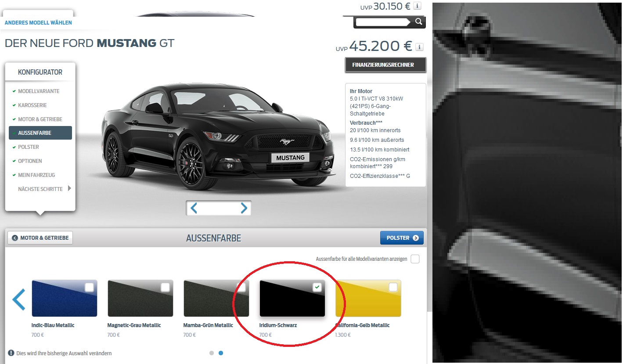Select Iridium-Schwarz color swatch
The height and width of the screenshot is (364, 623).
tap(292, 299)
